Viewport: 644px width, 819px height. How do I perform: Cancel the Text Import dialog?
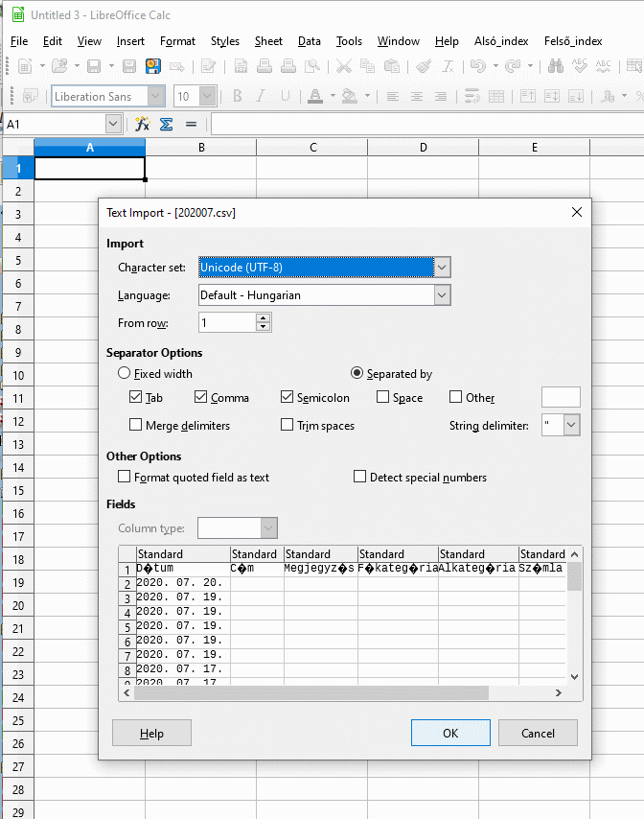pyautogui.click(x=538, y=733)
